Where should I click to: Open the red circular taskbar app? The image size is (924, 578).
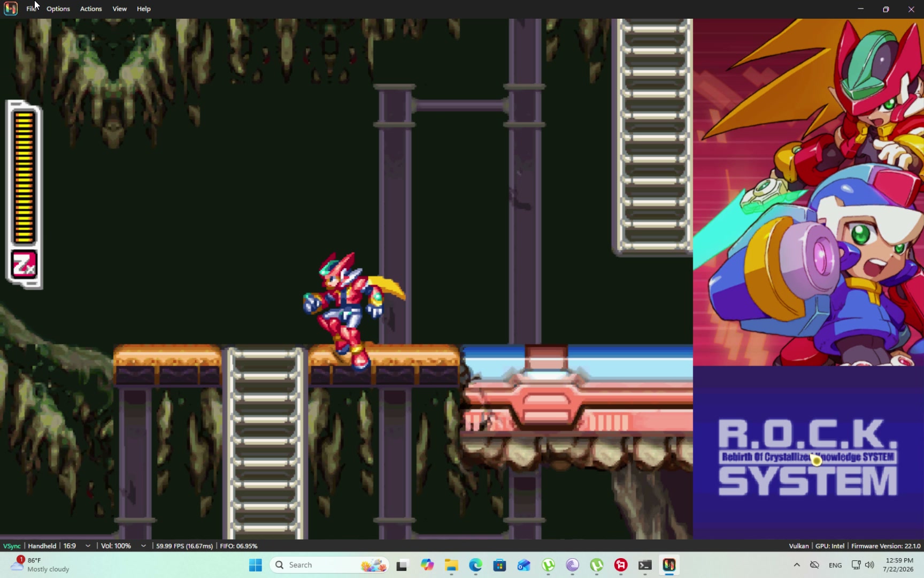tap(621, 565)
